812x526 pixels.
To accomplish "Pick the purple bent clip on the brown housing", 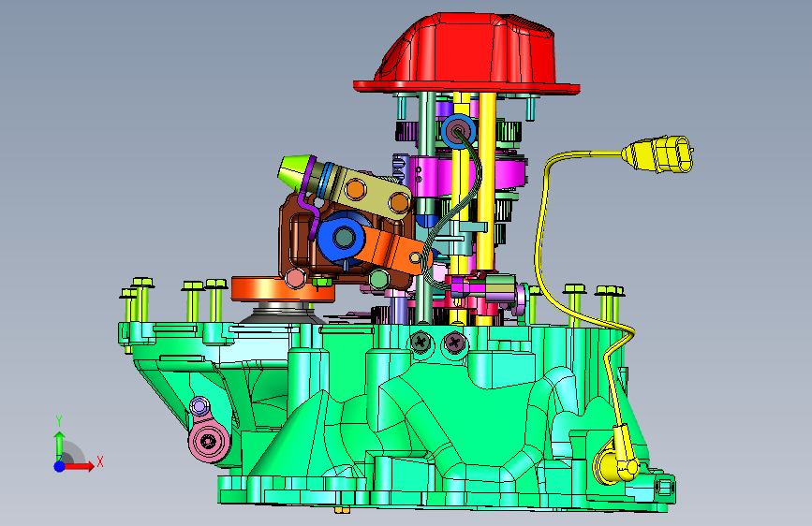I will click(309, 202).
